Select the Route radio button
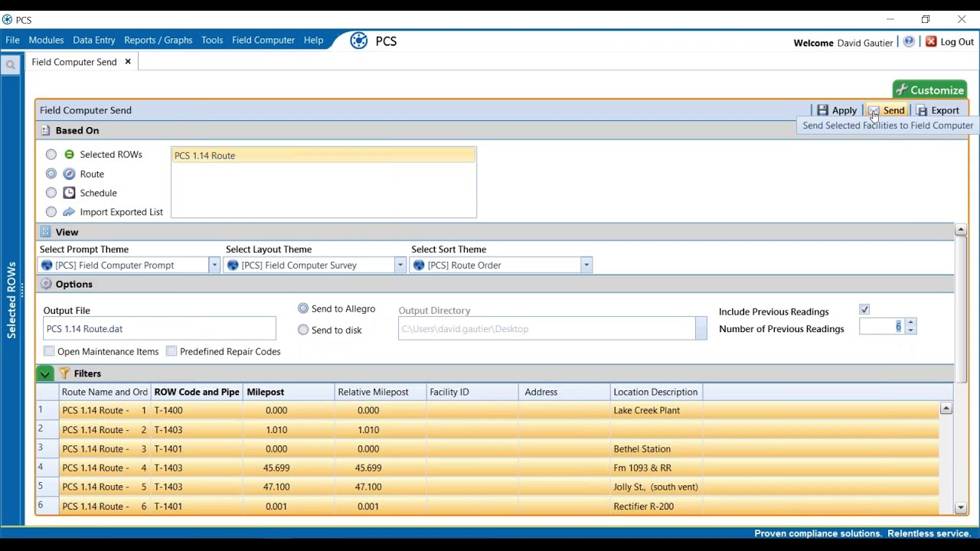 51,174
